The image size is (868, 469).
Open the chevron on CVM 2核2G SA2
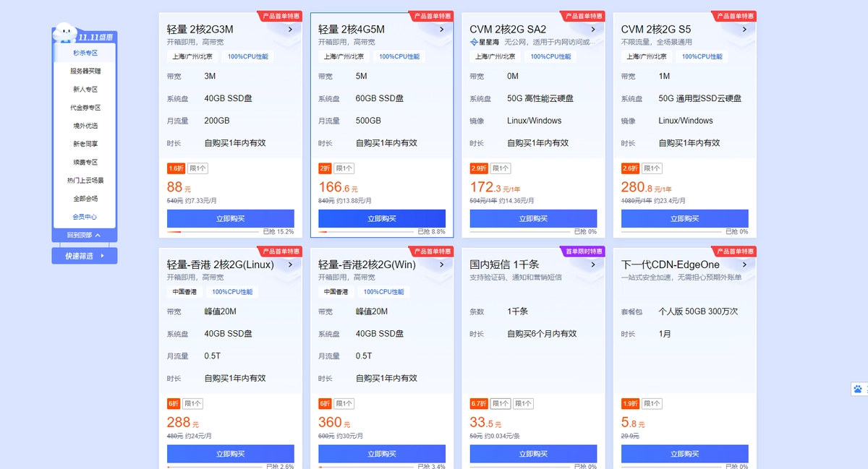(593, 30)
